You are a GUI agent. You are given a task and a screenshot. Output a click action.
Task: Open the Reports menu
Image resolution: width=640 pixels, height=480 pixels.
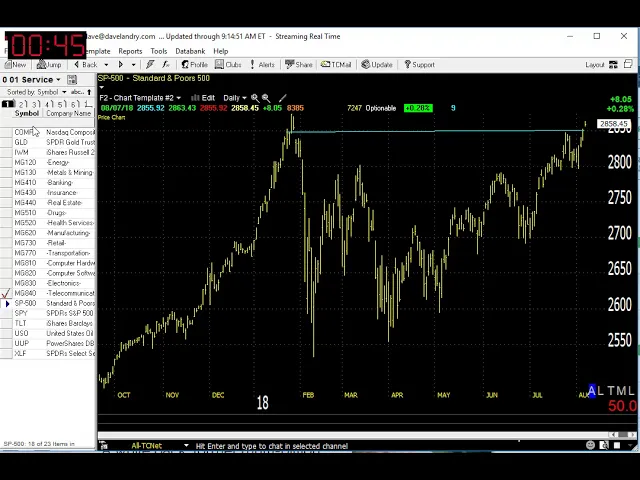point(130,51)
